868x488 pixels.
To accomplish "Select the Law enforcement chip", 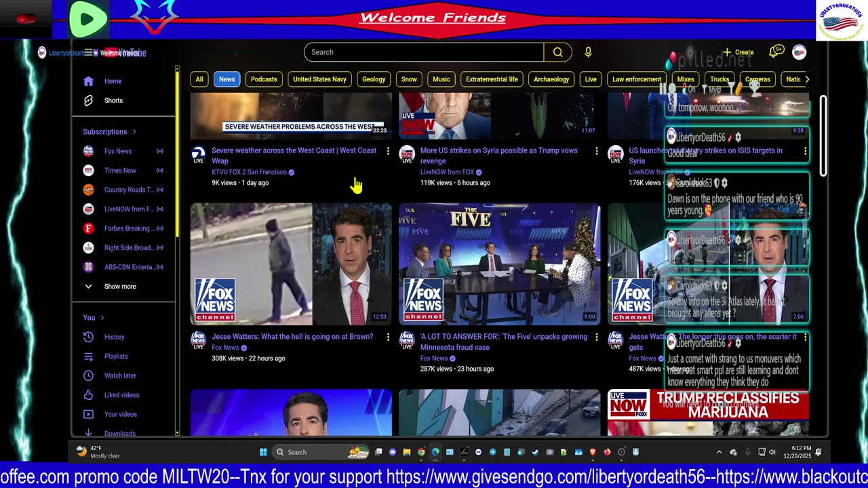I will pos(637,79).
